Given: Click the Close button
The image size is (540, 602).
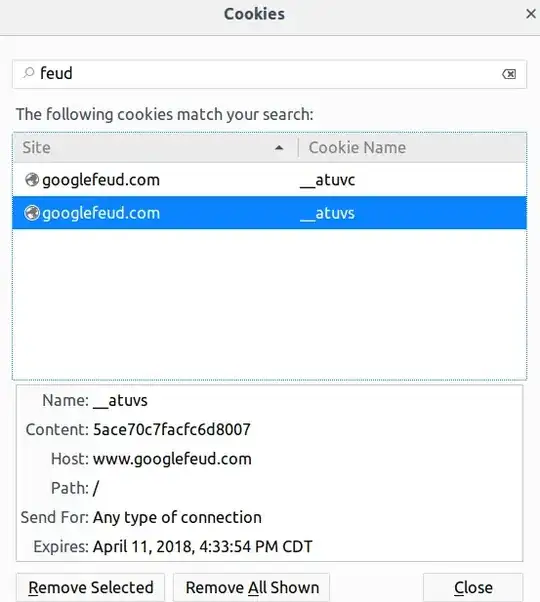Looking at the screenshot, I should (x=473, y=588).
